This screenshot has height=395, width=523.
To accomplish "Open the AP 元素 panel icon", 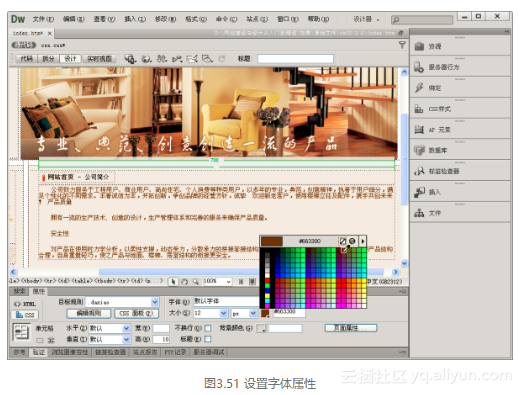I will (419, 129).
